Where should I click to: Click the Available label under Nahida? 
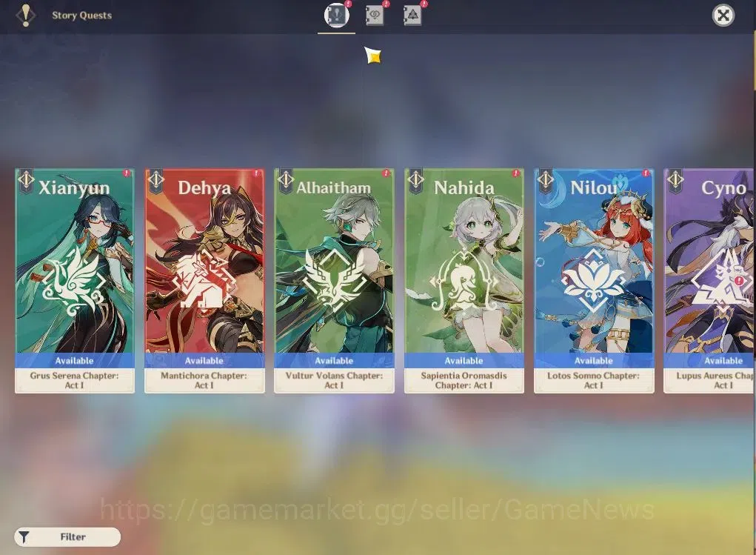pos(464,361)
